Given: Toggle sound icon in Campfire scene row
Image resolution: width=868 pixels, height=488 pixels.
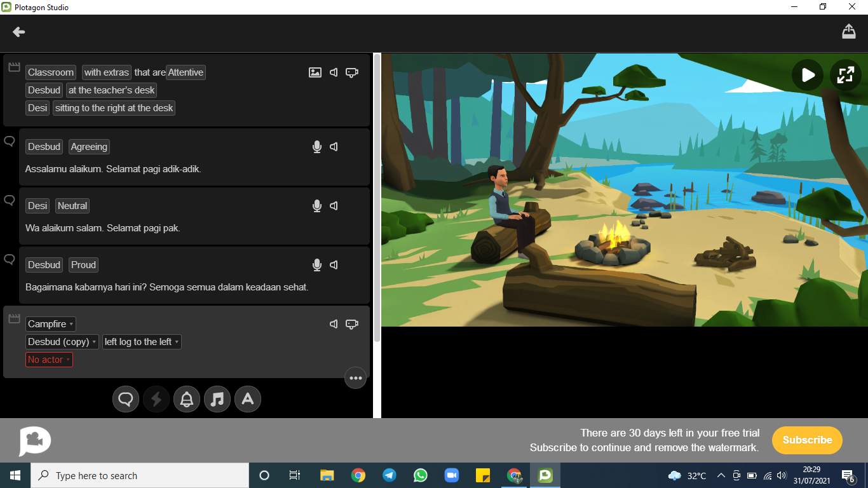Looking at the screenshot, I should coord(334,324).
